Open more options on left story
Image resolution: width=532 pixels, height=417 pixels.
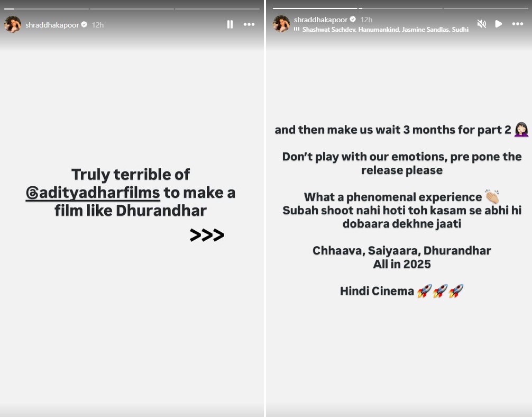249,24
